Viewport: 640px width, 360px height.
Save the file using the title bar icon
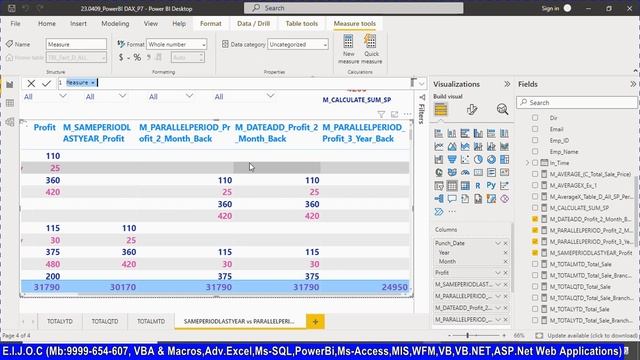tap(12, 8)
